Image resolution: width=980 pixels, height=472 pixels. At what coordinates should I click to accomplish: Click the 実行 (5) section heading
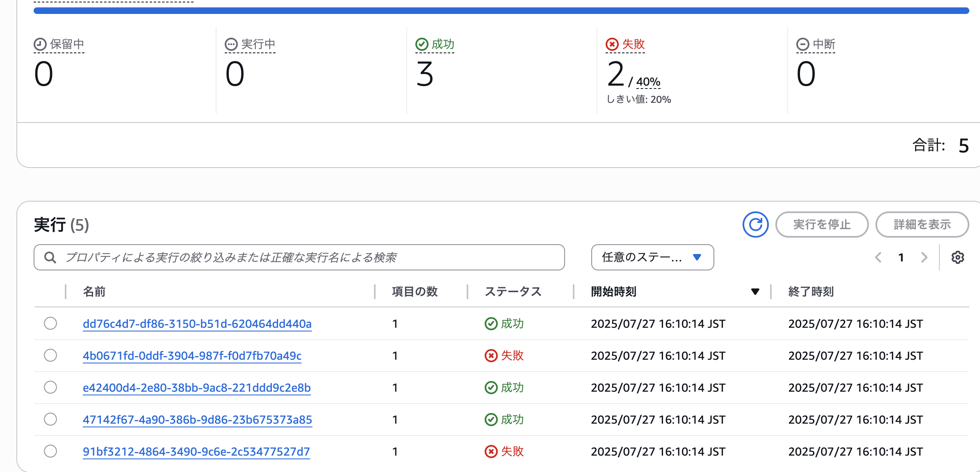pyautogui.click(x=62, y=225)
